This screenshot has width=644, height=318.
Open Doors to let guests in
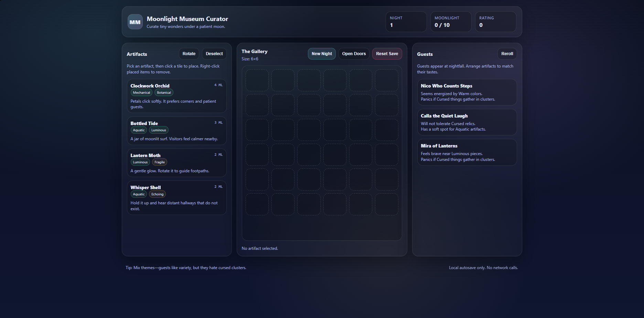coord(354,53)
